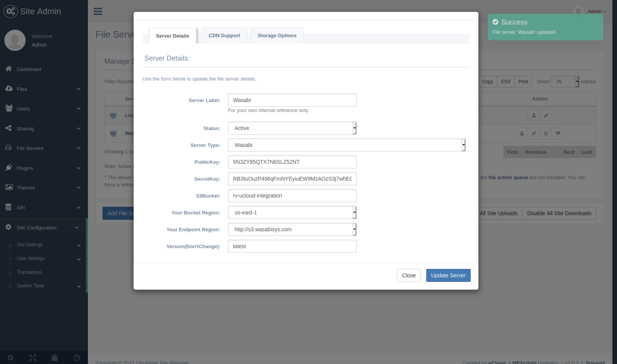Click the S3Bucket input field
Screen dimensions: 617x364
292,195
